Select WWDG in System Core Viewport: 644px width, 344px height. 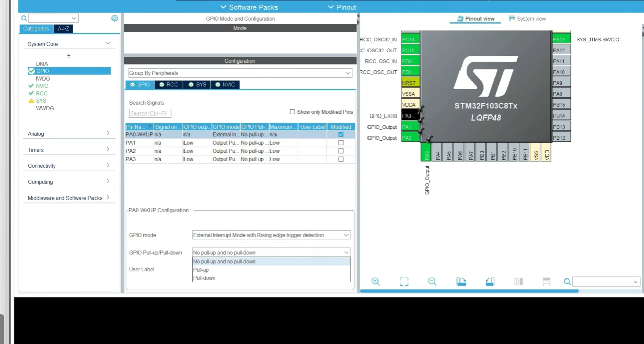click(45, 108)
